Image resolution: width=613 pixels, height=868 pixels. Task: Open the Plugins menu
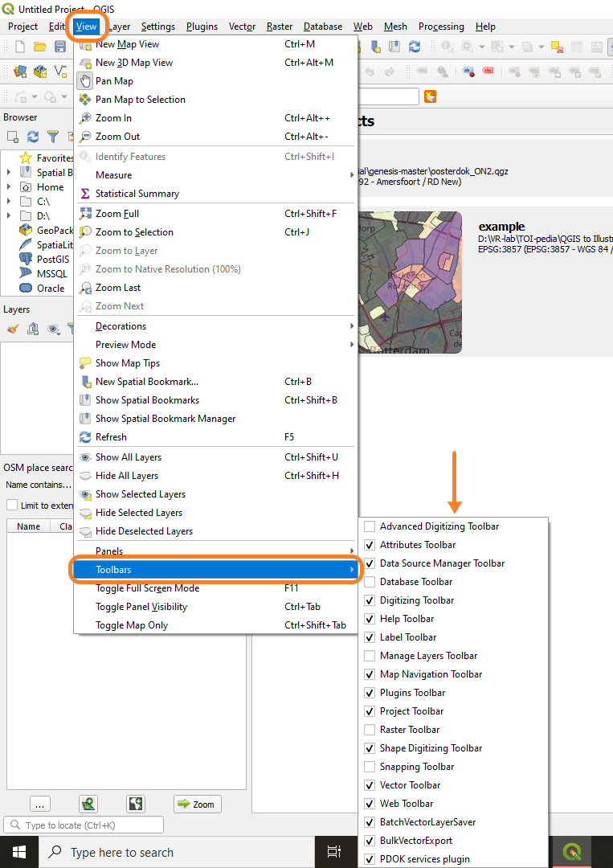pyautogui.click(x=202, y=27)
